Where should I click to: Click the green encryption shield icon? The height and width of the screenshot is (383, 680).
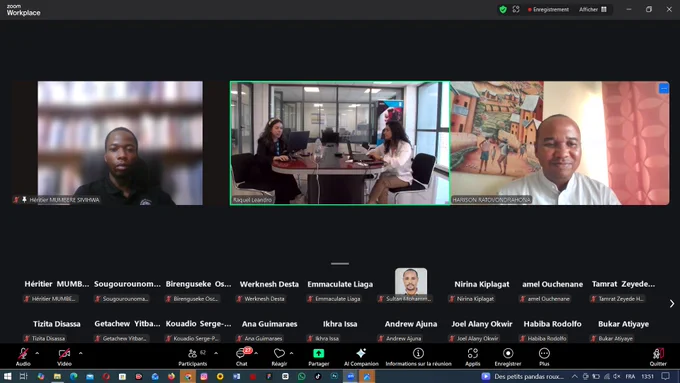click(x=503, y=10)
